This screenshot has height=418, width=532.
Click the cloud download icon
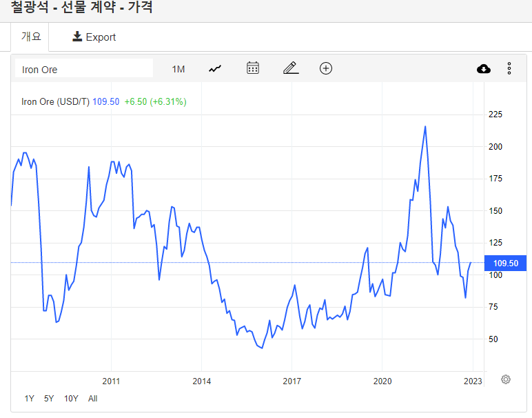(484, 69)
